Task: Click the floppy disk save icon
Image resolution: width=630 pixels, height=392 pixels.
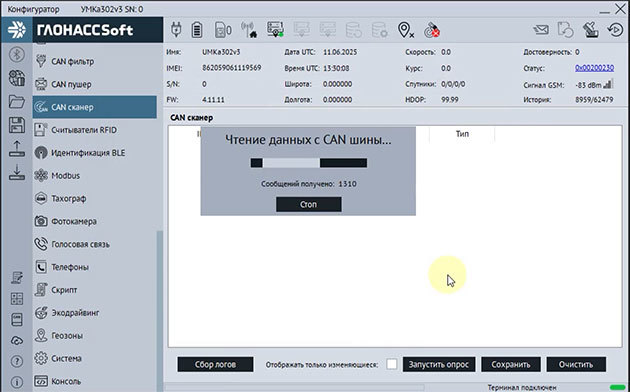Action: 17,125
